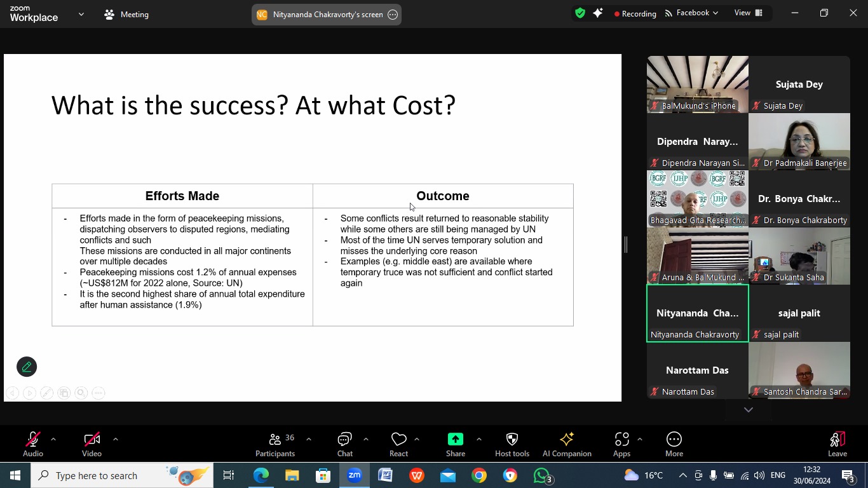Expand the audio options caret
868x488 pixels.
click(53, 439)
